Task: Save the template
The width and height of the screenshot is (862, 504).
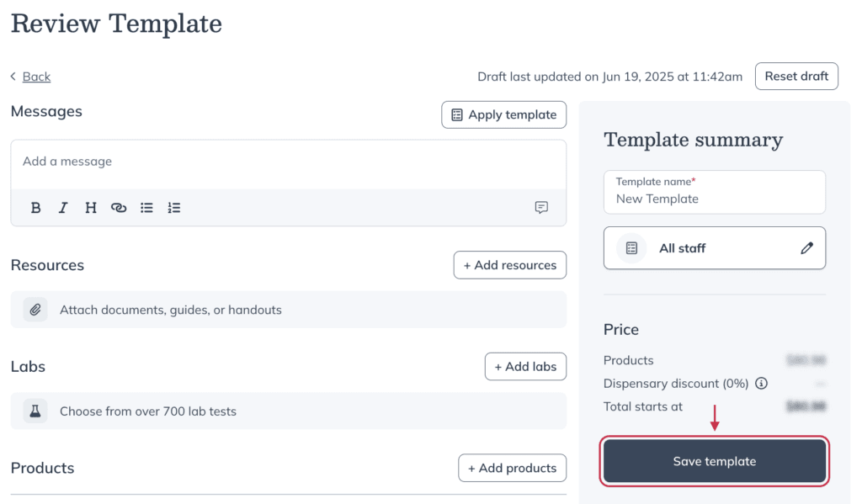Action: click(x=714, y=461)
